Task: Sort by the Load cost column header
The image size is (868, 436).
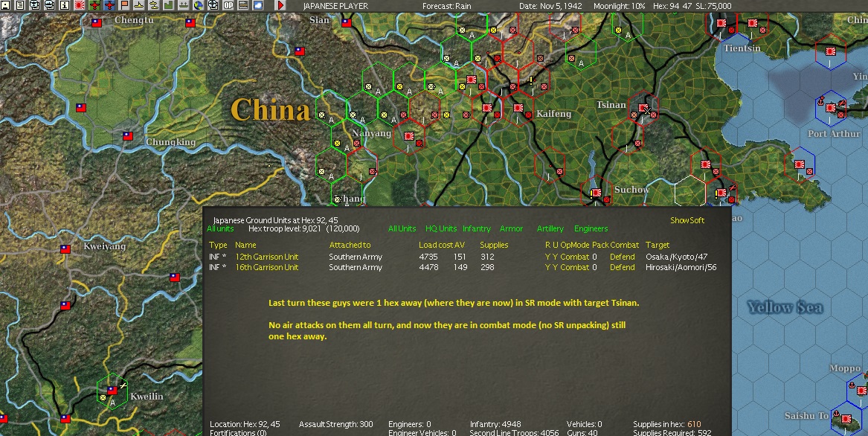Action: point(436,244)
